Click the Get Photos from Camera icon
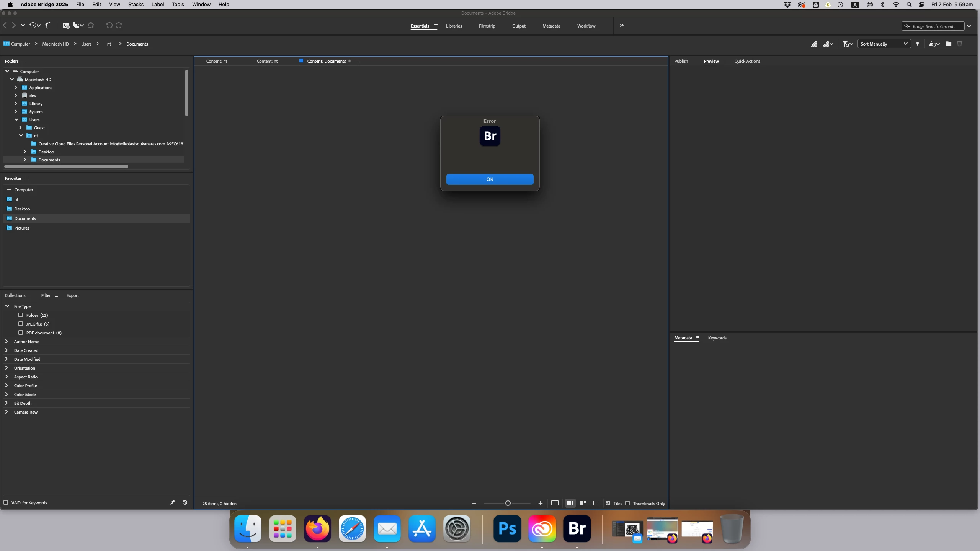Viewport: 980px width, 551px height. [x=66, y=25]
